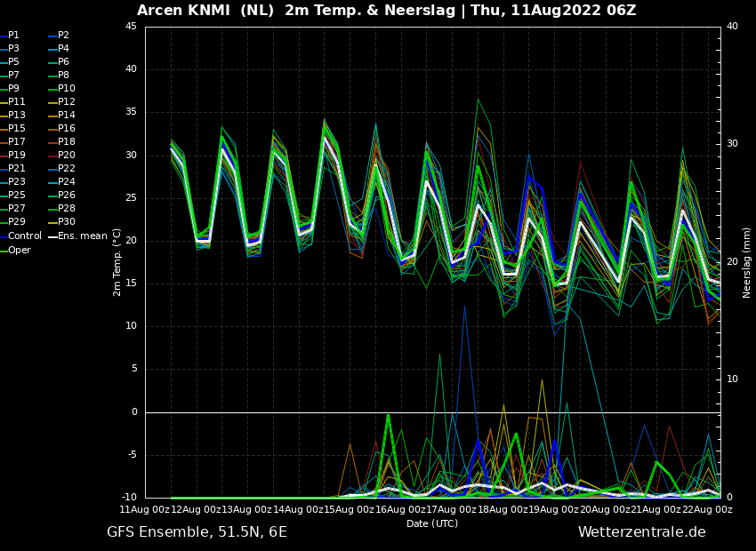Screen dimensions: 756x551
Task: Click the P20 legend entry
Action: click(67, 156)
